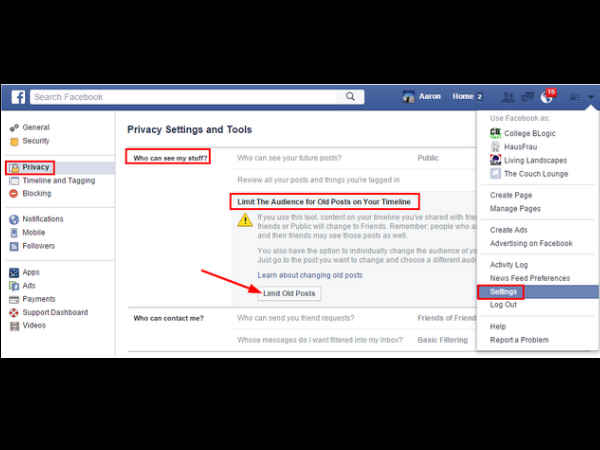Choose Report a Problem menu item

click(x=519, y=340)
